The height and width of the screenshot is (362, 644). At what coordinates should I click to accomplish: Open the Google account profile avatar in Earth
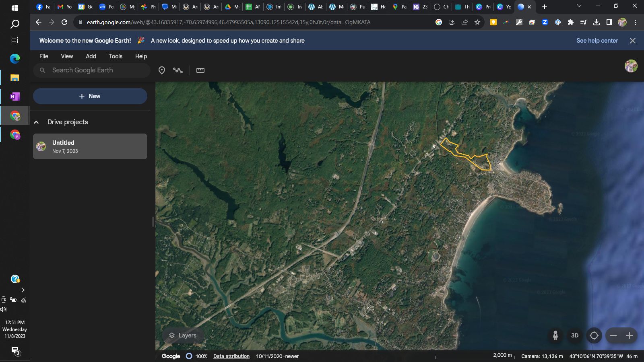point(631,66)
